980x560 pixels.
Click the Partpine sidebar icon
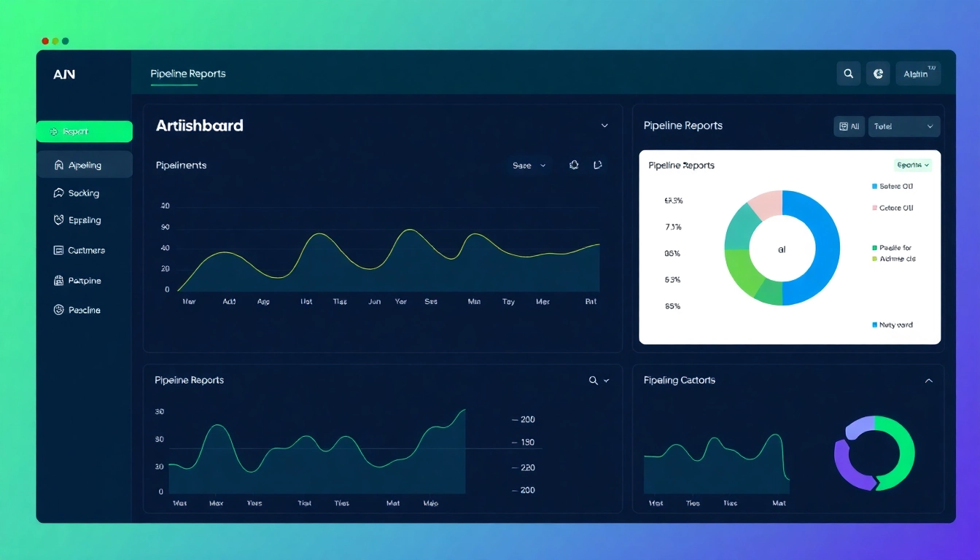[x=58, y=280]
